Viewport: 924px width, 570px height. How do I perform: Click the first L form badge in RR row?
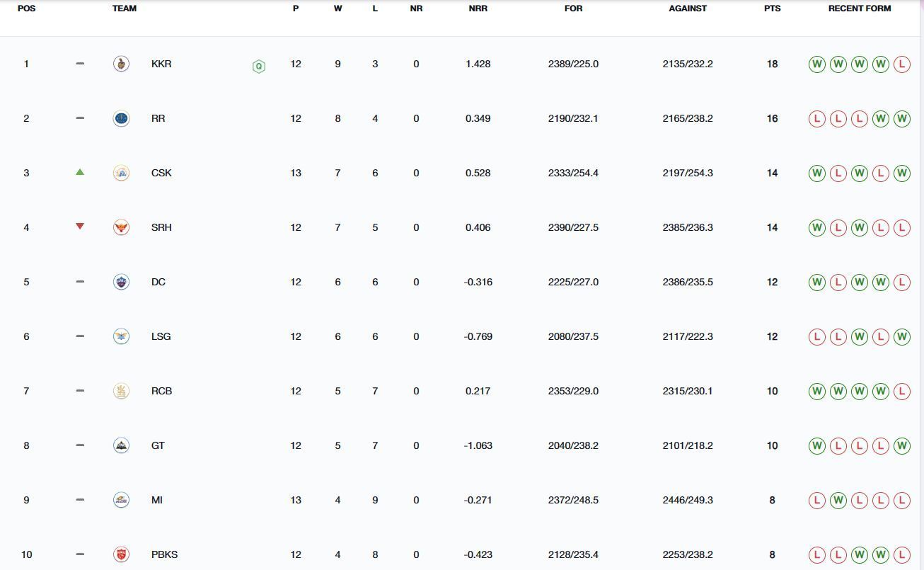(x=816, y=119)
